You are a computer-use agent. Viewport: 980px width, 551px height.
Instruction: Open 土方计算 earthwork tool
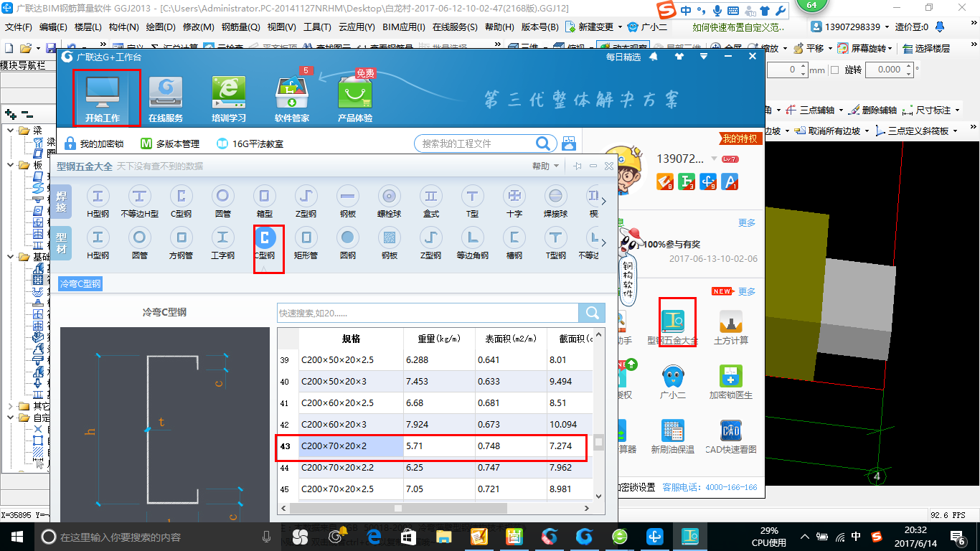[731, 328]
